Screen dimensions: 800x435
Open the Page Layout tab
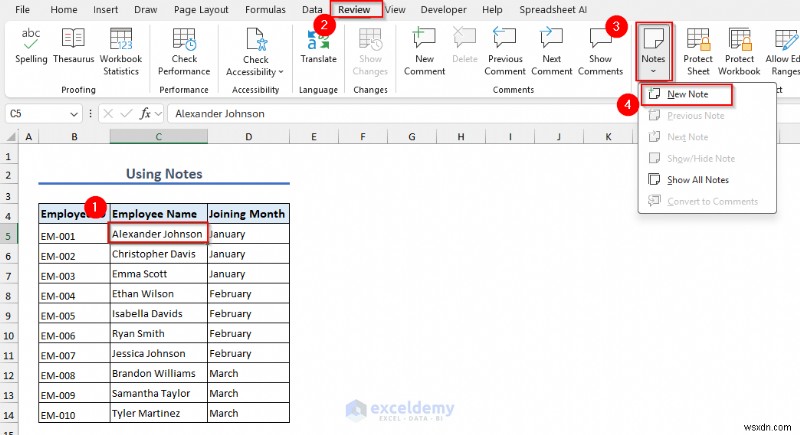coord(201,10)
